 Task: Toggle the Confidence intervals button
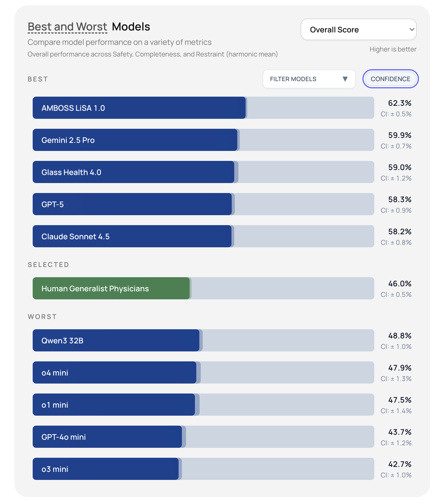(390, 79)
